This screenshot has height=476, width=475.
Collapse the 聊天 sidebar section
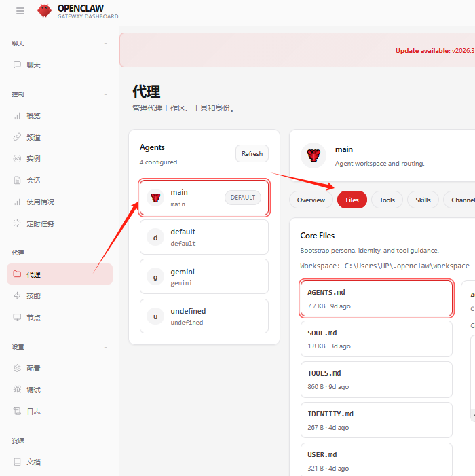pos(105,43)
